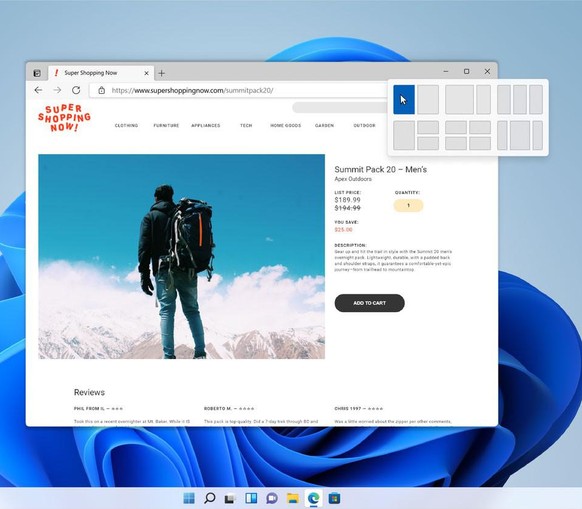
Task: Click the site lock icon in address bar
Action: [101, 90]
